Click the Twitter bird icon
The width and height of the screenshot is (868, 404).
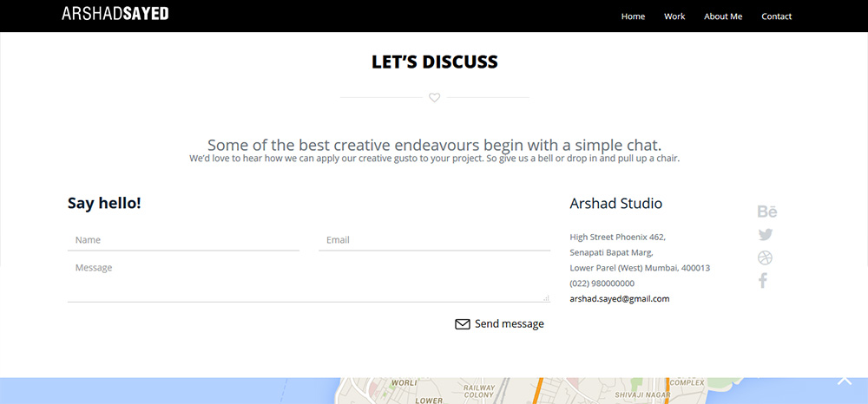coord(765,234)
